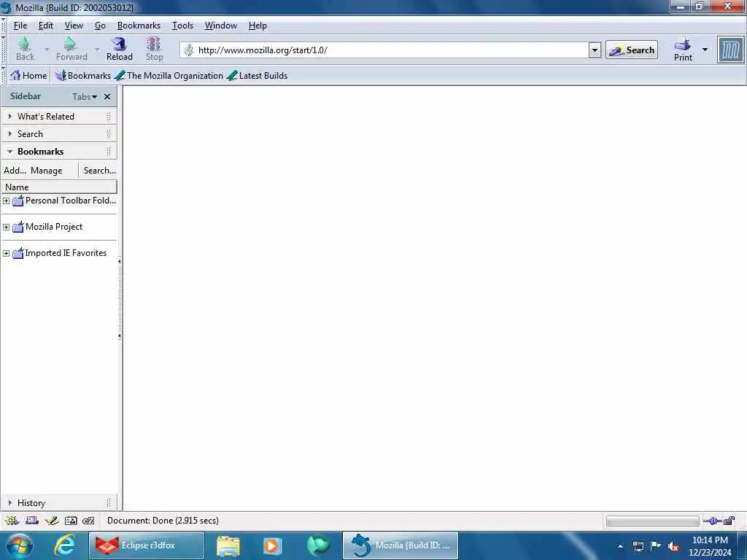Open green globe app in taskbar
Image resolution: width=747 pixels, height=560 pixels.
click(x=318, y=545)
